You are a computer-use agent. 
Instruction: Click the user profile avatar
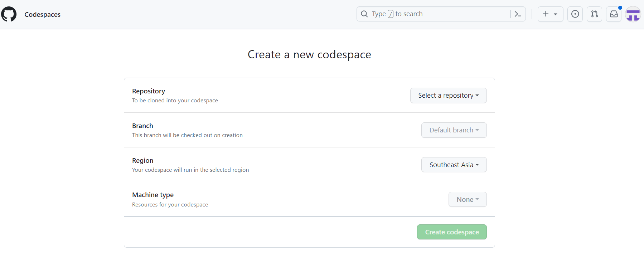633,14
